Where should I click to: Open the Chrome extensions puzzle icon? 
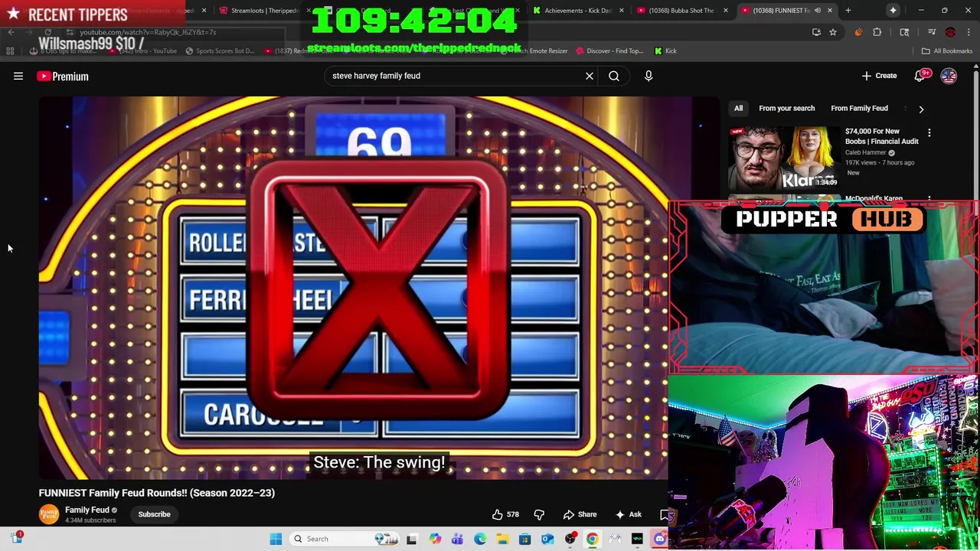[x=877, y=32]
